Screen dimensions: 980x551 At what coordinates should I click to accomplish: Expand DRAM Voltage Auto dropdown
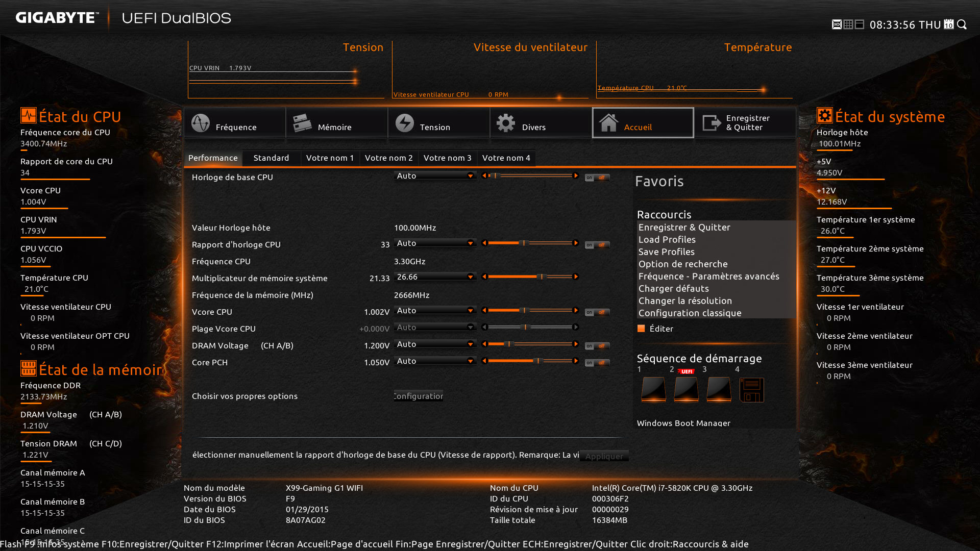pos(435,344)
